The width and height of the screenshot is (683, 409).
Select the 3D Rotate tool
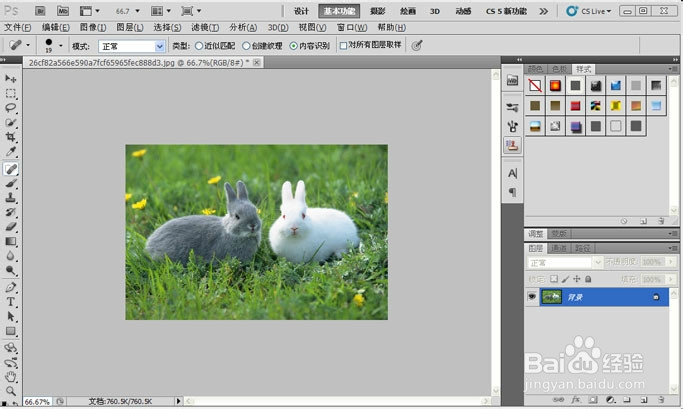pyautogui.click(x=10, y=348)
